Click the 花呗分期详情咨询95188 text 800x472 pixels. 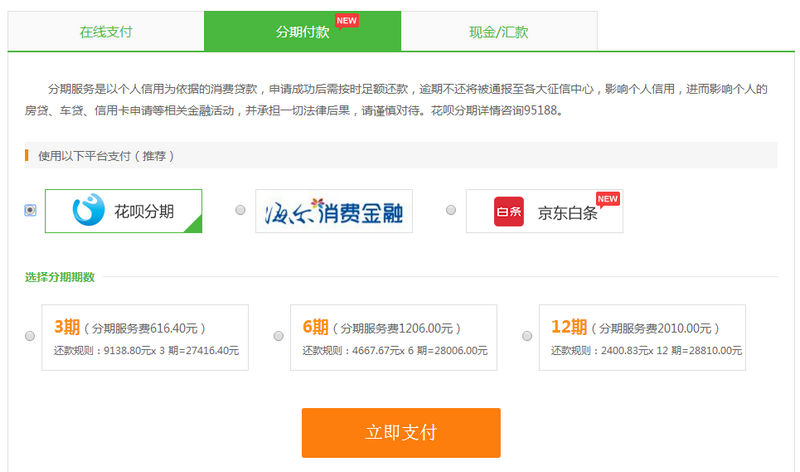click(494, 110)
